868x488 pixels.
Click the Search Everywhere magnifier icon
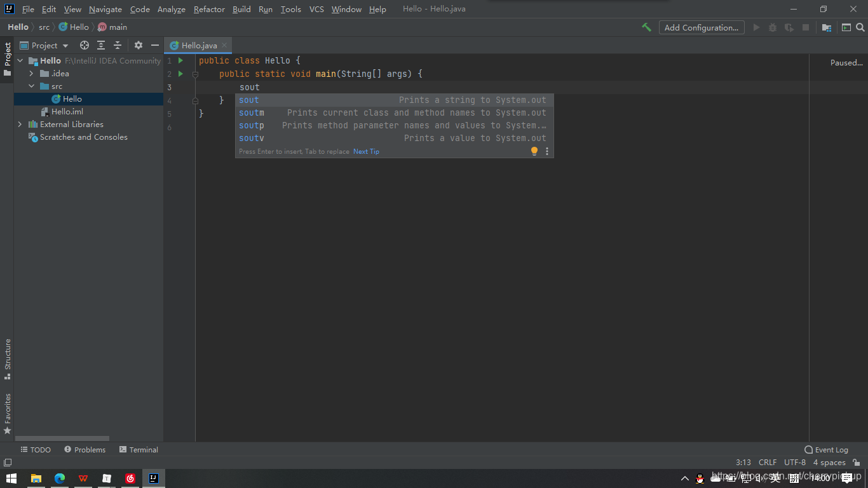(860, 27)
